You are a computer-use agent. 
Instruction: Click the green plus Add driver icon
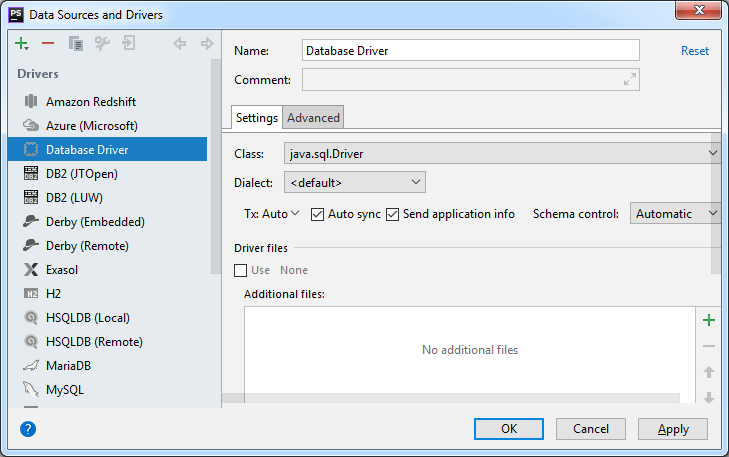click(x=21, y=44)
